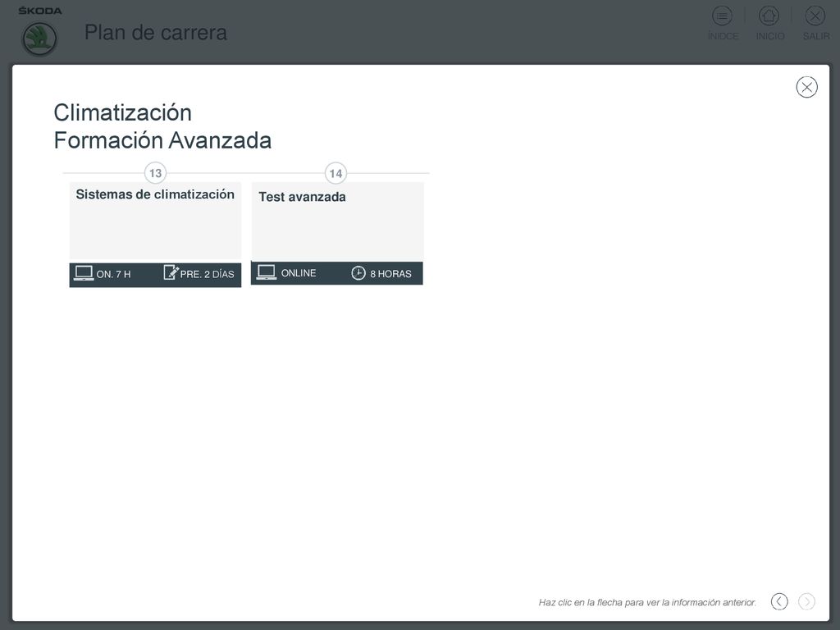Click the ÍNDICE label in the header
This screenshot has width=840, height=630.
[723, 36]
